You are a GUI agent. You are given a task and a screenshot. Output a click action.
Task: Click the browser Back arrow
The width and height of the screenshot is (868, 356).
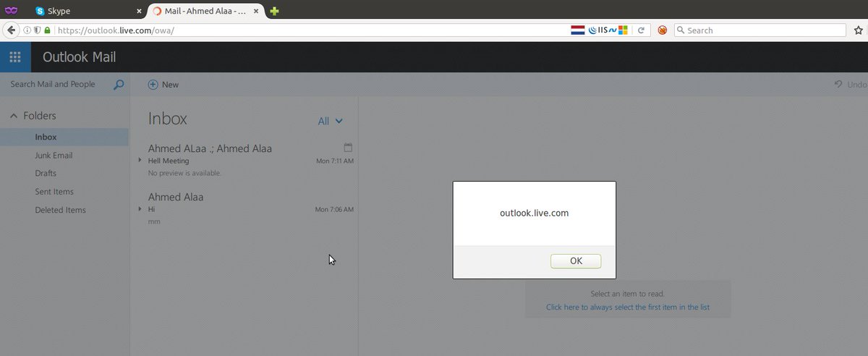12,30
